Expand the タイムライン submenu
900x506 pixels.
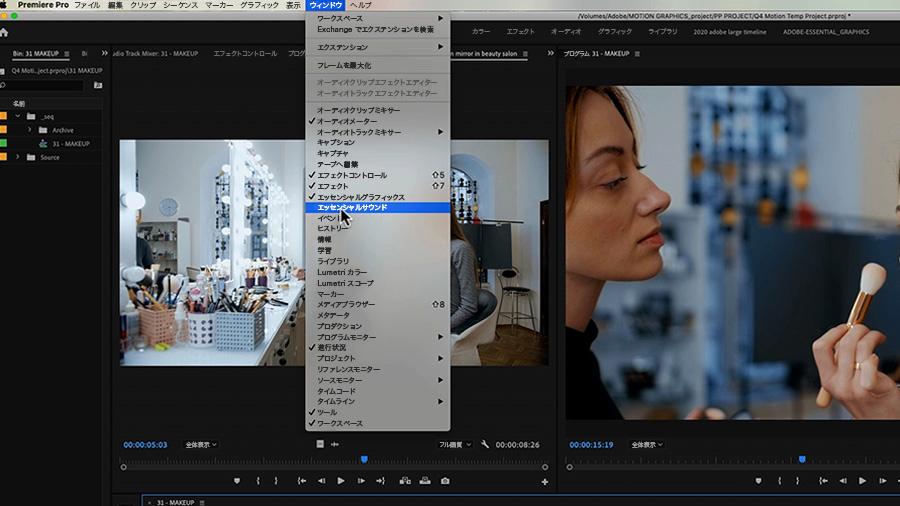point(378,402)
